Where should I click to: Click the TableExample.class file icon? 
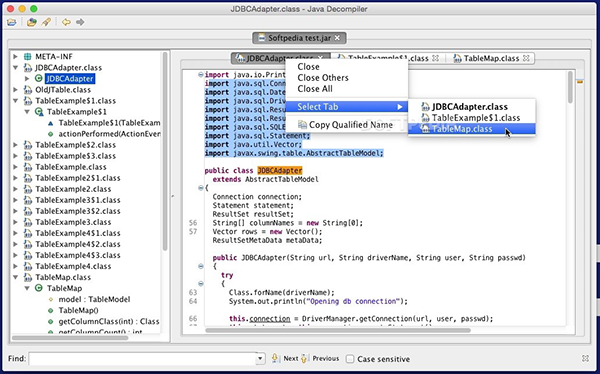click(x=28, y=167)
